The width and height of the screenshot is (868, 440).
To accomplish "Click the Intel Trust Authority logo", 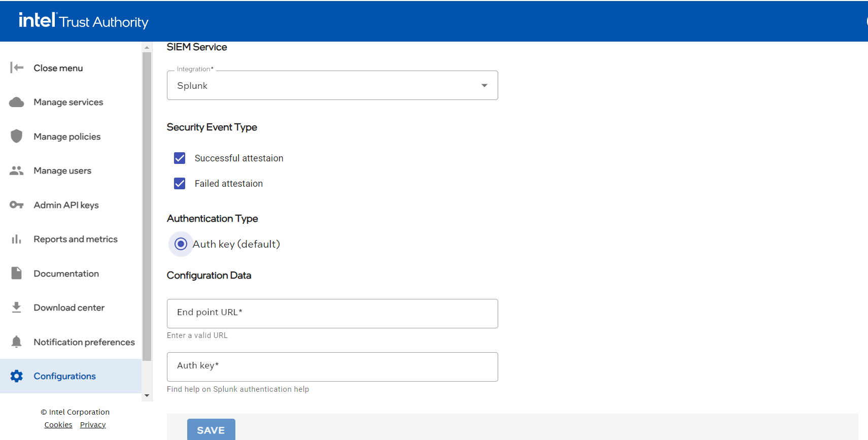I will 84,21.
